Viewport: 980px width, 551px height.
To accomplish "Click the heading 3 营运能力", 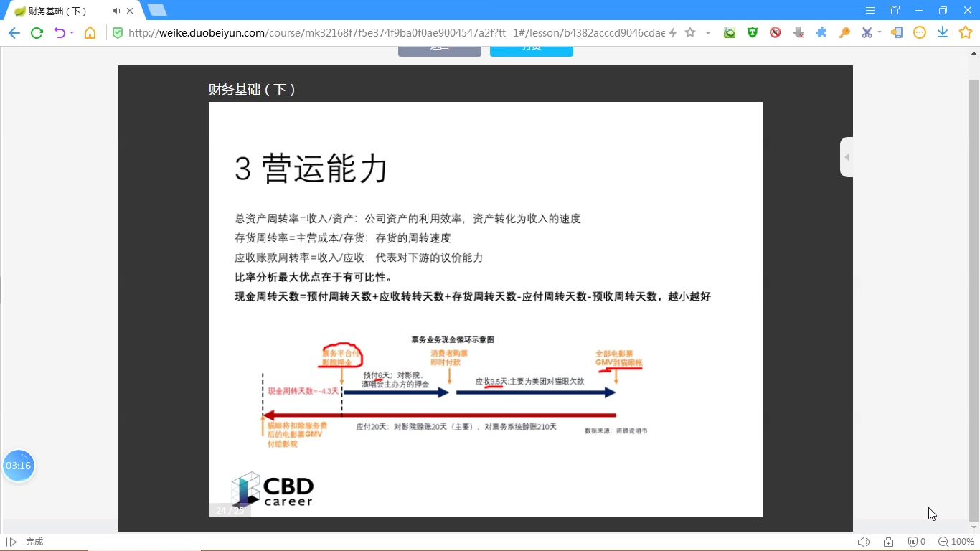I will tap(311, 169).
